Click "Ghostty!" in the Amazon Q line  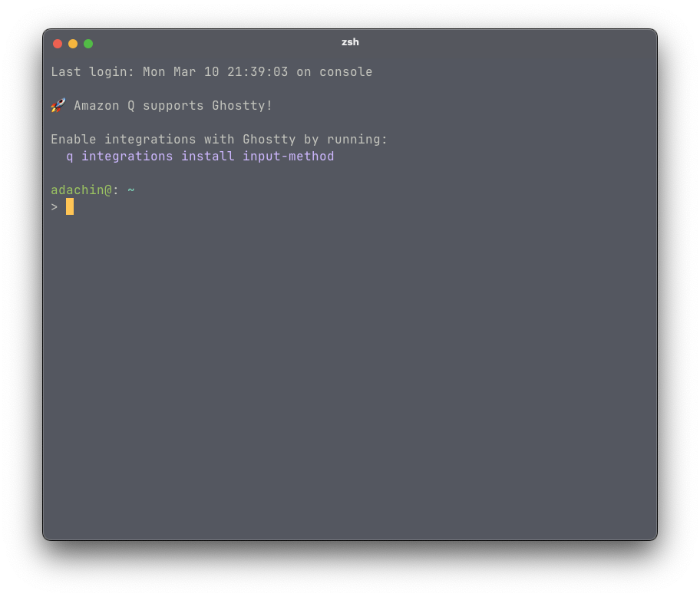(243, 106)
